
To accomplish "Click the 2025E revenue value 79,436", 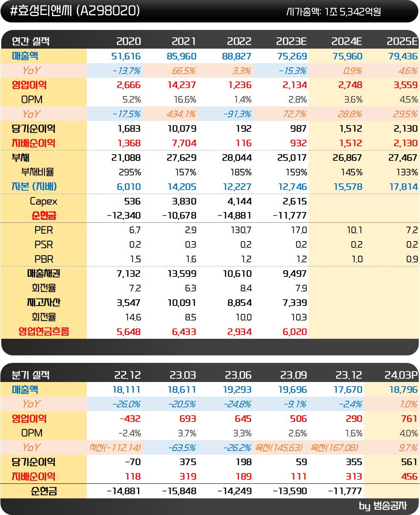I will point(403,56).
